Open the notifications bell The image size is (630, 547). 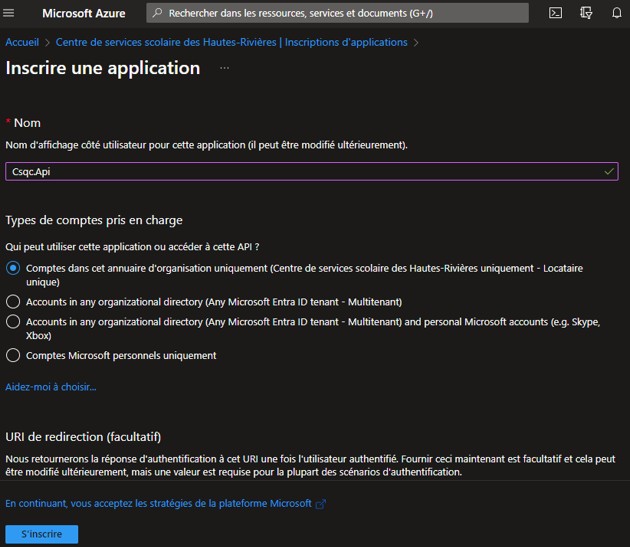tap(617, 13)
